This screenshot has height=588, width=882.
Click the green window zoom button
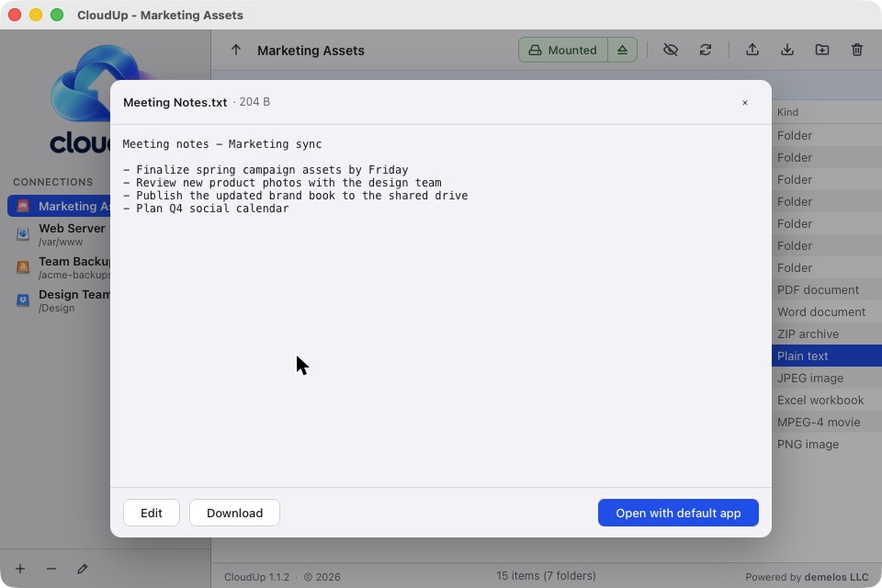click(57, 15)
